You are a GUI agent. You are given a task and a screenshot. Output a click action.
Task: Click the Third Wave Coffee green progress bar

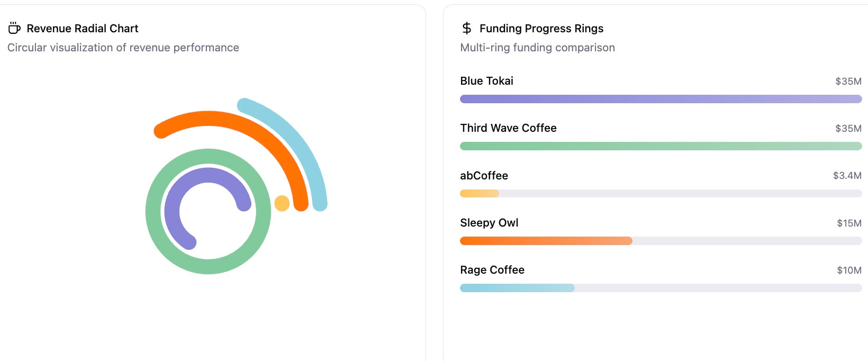point(661,146)
